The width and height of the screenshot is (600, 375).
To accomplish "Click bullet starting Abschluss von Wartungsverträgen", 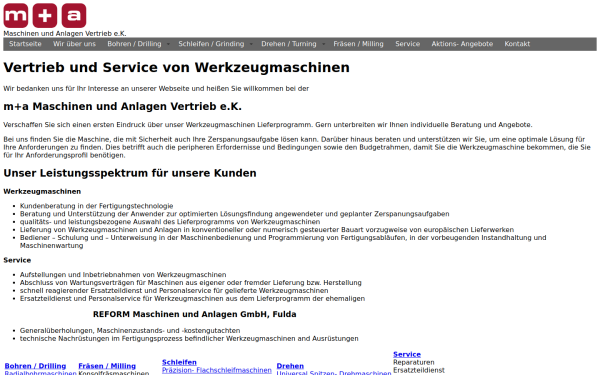I will pos(191,283).
